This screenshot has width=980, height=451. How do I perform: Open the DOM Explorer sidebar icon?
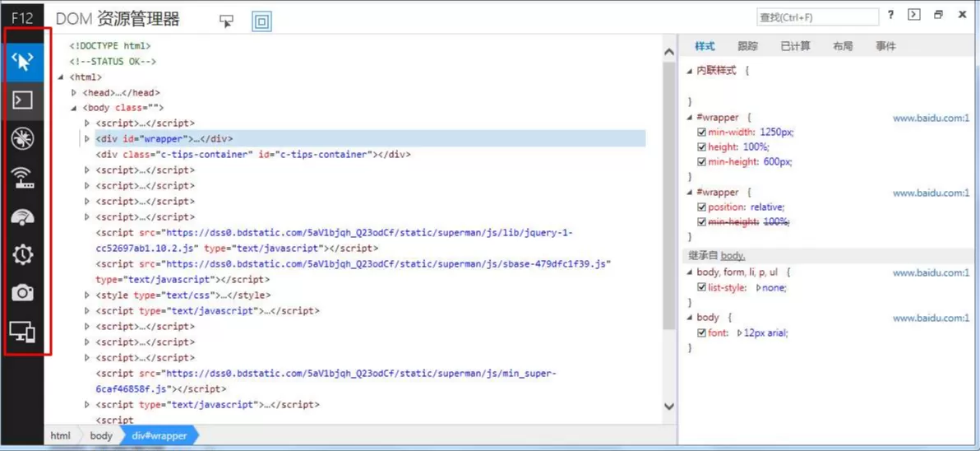coord(22,61)
